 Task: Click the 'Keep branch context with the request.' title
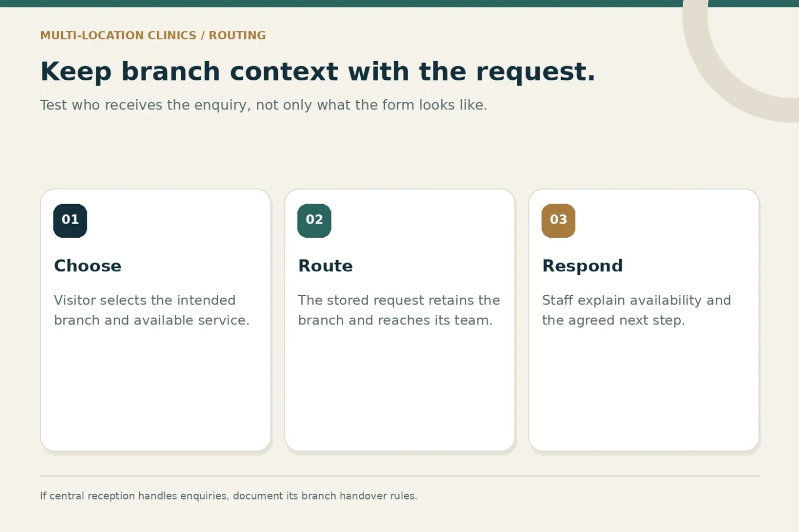click(318, 72)
